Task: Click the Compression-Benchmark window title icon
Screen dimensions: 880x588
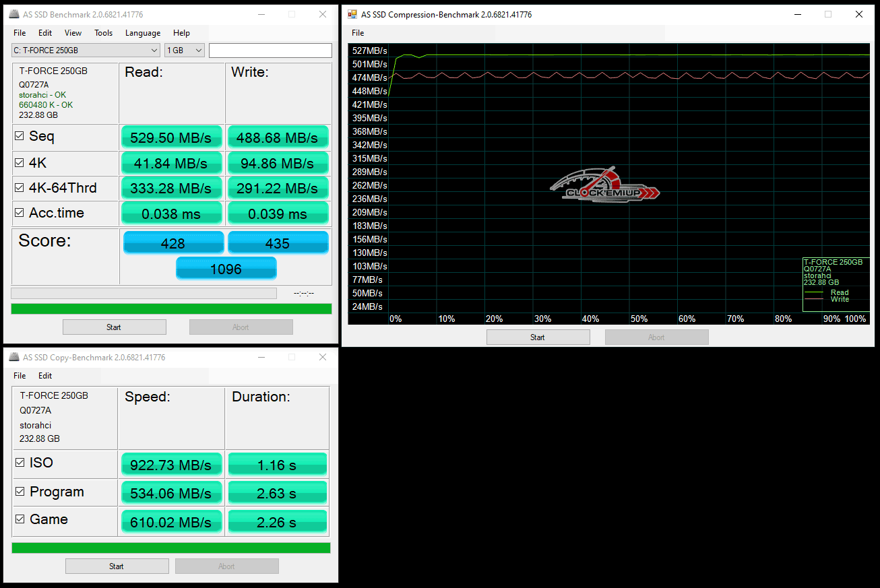Action: tap(352, 15)
